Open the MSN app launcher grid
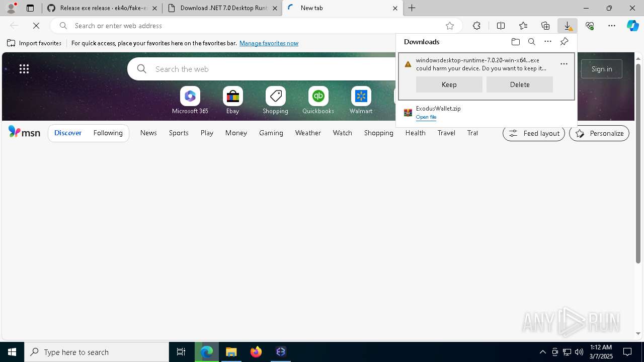The height and width of the screenshot is (362, 644). point(24,69)
